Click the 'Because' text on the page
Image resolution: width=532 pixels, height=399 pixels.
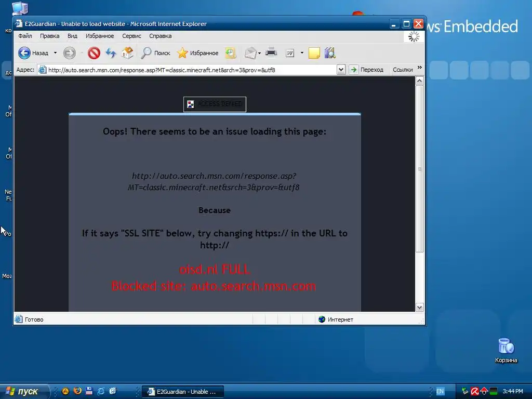(x=215, y=210)
